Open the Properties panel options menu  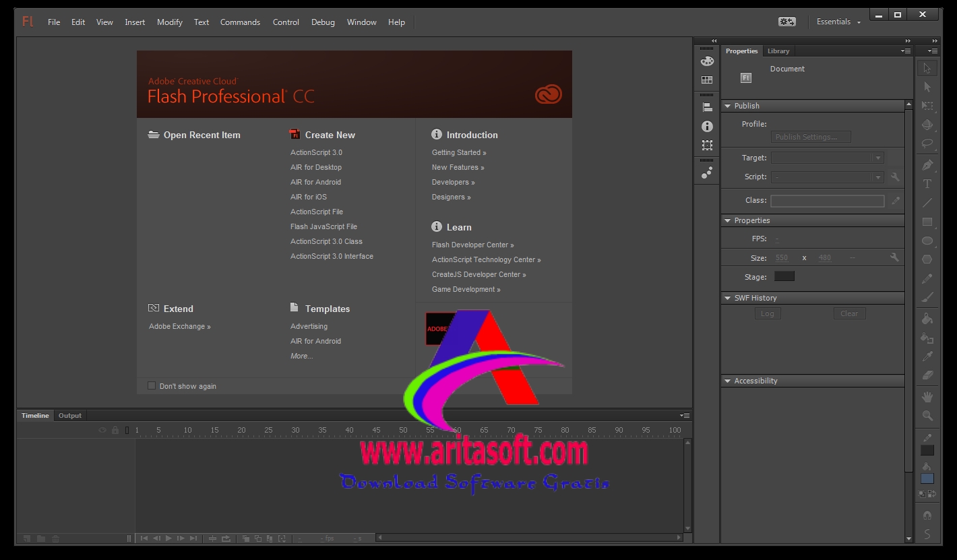pos(906,51)
